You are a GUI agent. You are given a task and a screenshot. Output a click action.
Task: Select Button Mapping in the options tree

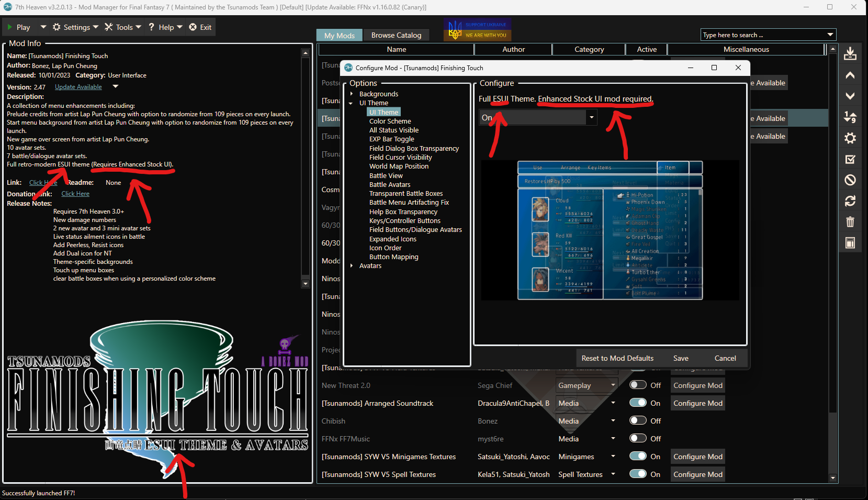coord(394,257)
